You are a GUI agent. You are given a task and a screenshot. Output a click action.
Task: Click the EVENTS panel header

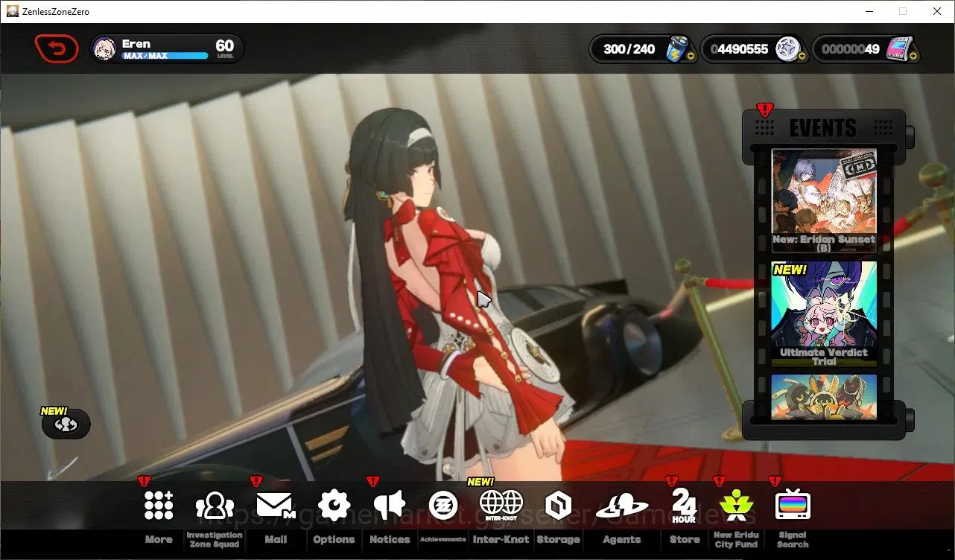[x=823, y=128]
